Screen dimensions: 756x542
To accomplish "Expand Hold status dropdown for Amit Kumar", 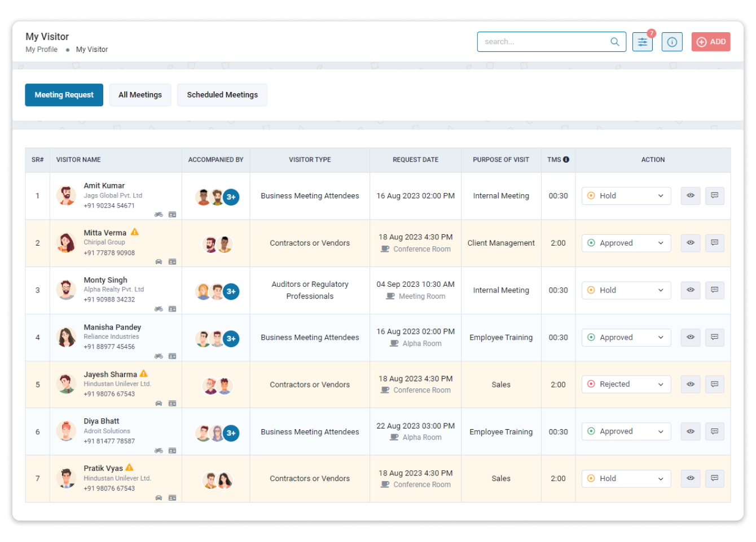I will (x=626, y=196).
